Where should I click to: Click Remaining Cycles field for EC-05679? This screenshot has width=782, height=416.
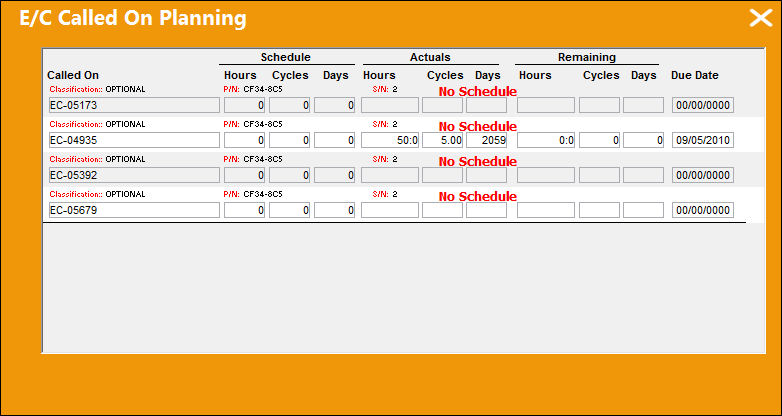coord(599,210)
